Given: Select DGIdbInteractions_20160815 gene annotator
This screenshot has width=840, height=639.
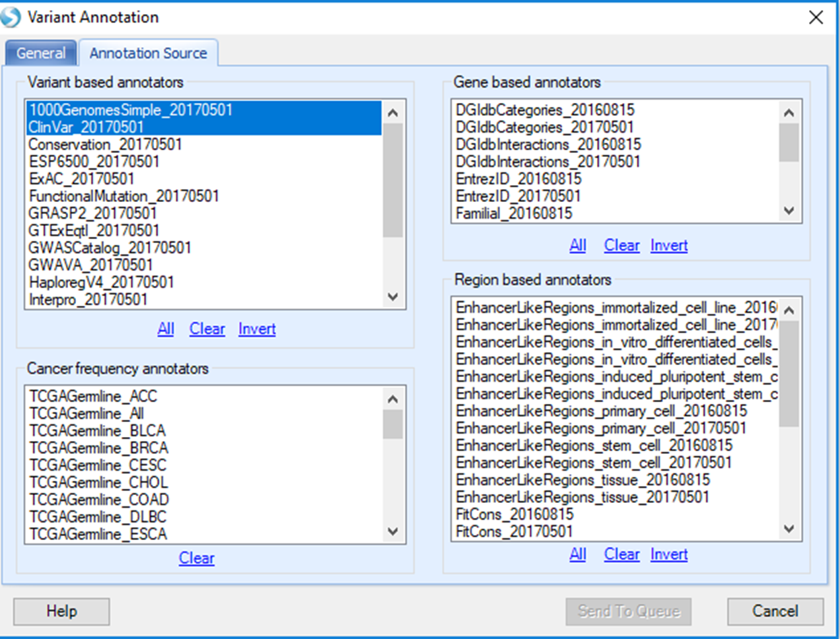Looking at the screenshot, I should coord(616,145).
